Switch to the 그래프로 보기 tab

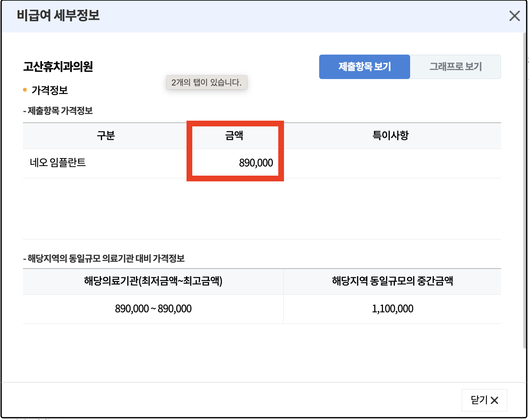456,66
